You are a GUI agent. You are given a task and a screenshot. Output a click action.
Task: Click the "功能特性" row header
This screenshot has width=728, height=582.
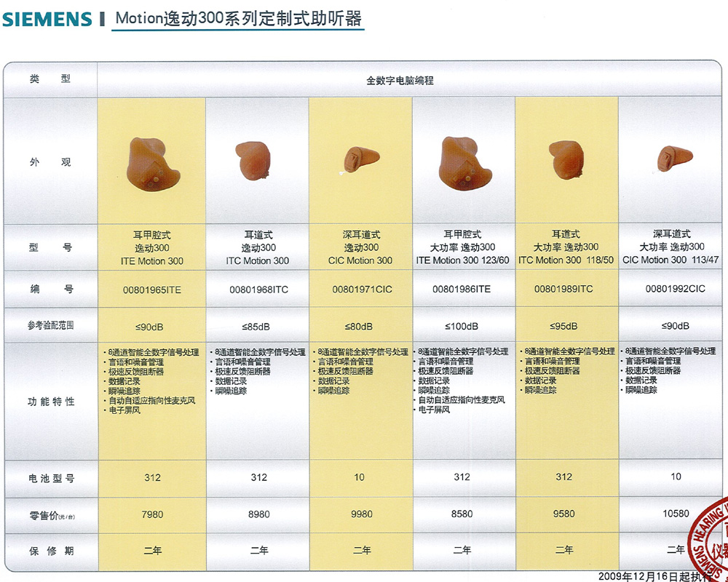51,402
